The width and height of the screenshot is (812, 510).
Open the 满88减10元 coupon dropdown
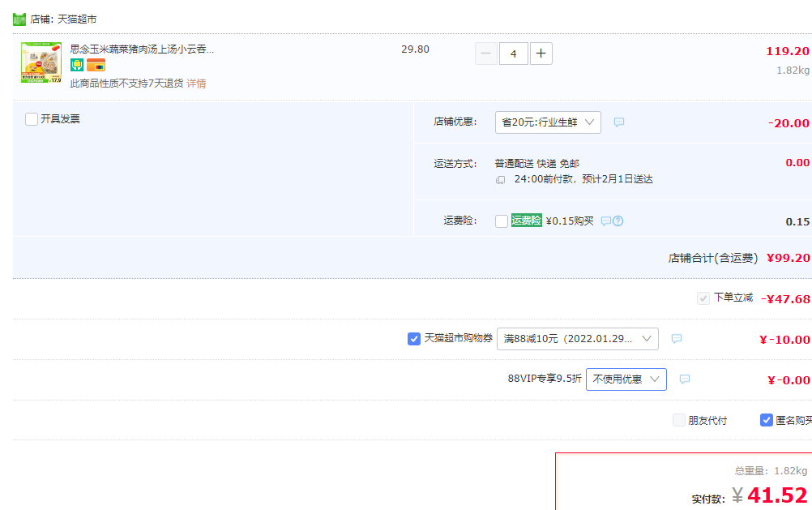click(x=578, y=339)
